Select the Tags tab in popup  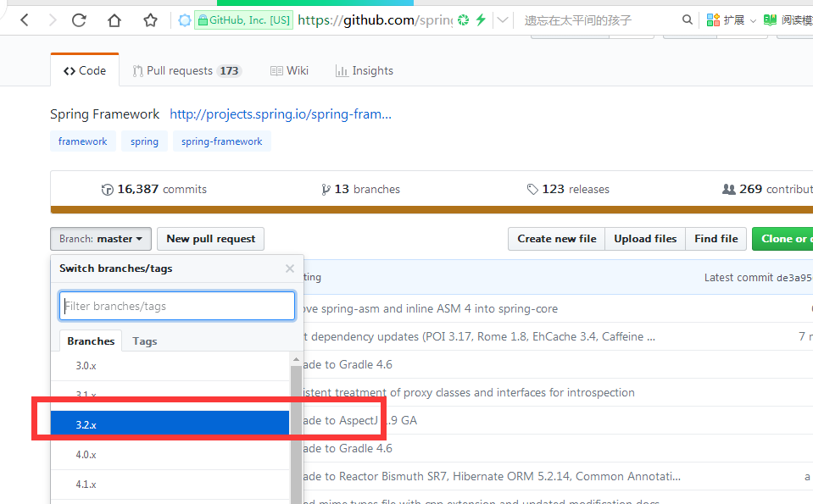145,341
